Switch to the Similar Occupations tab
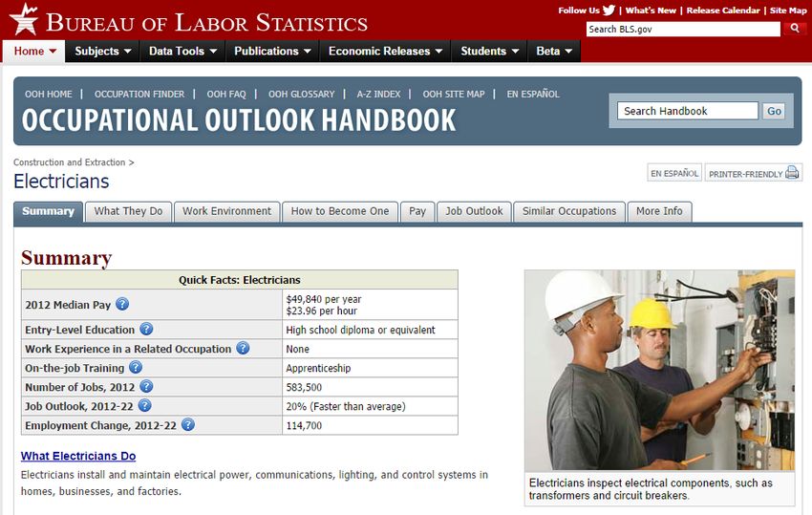This screenshot has width=812, height=515. [x=569, y=211]
